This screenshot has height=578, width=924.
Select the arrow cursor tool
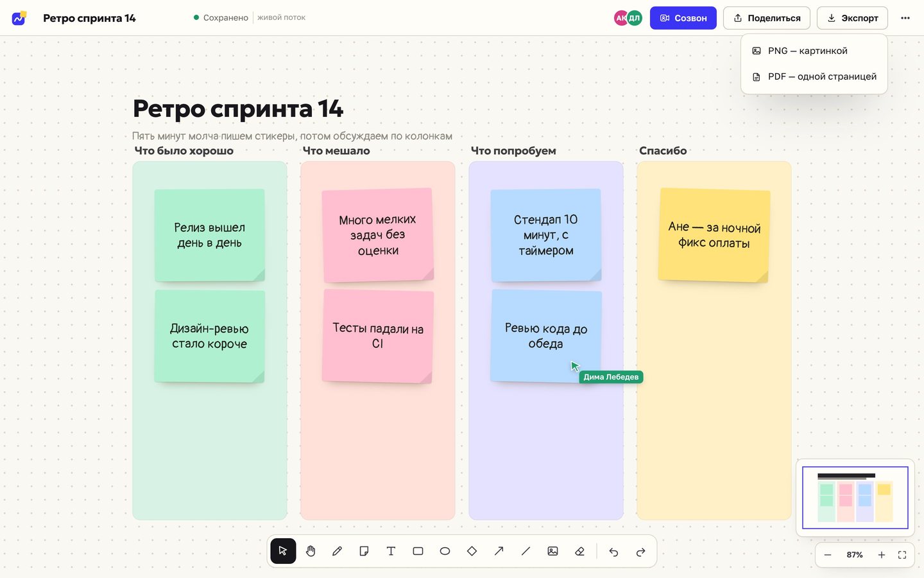coord(283,551)
